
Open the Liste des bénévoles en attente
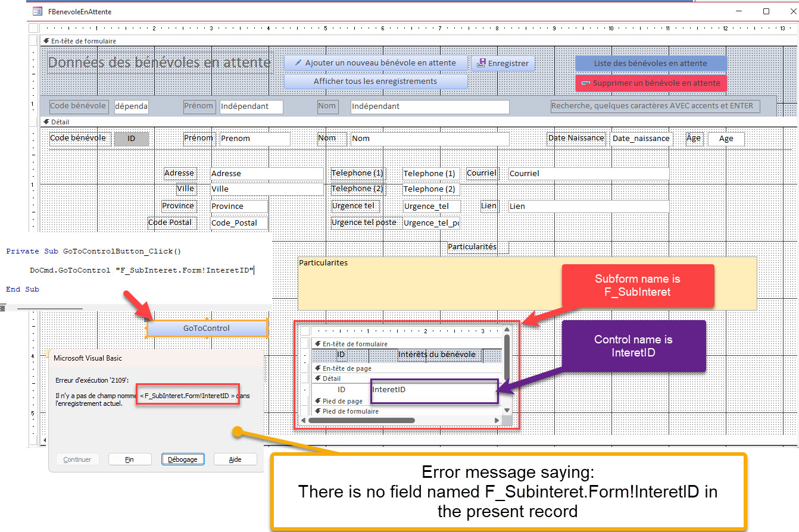click(650, 62)
